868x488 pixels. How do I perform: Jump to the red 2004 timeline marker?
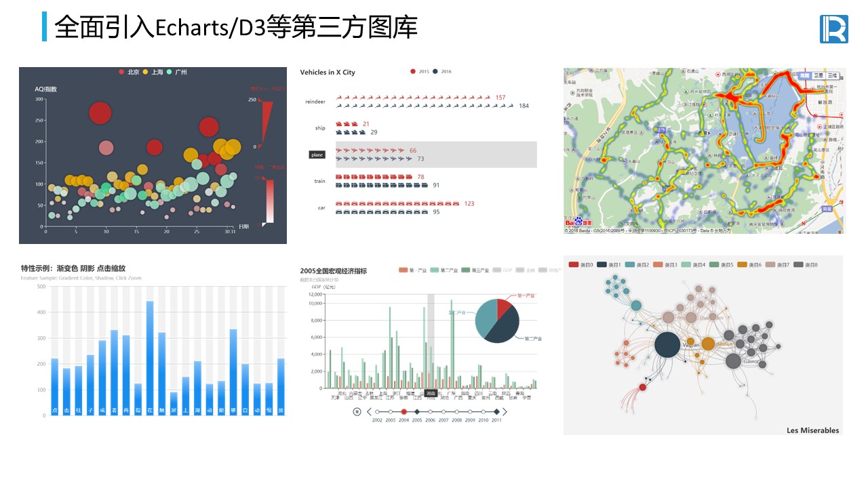404,412
